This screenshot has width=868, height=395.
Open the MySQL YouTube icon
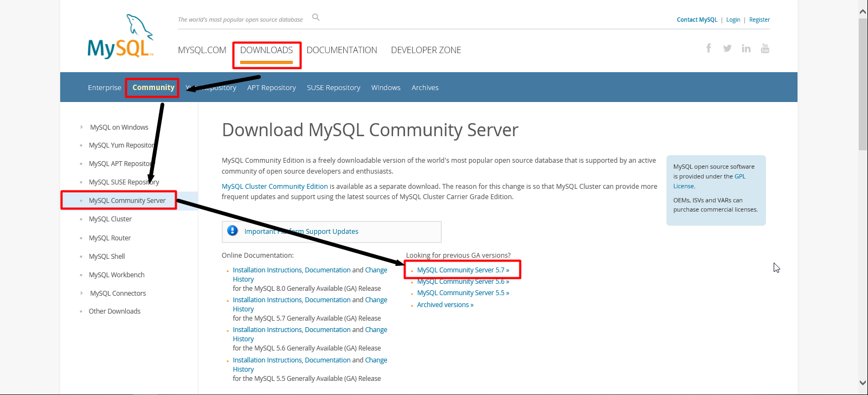[765, 48]
